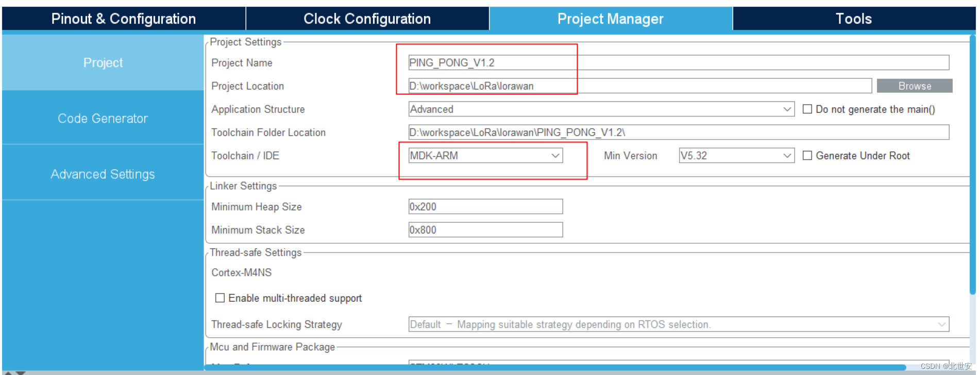
Task: Enable multi-threaded support checkbox
Action: pyautogui.click(x=220, y=298)
